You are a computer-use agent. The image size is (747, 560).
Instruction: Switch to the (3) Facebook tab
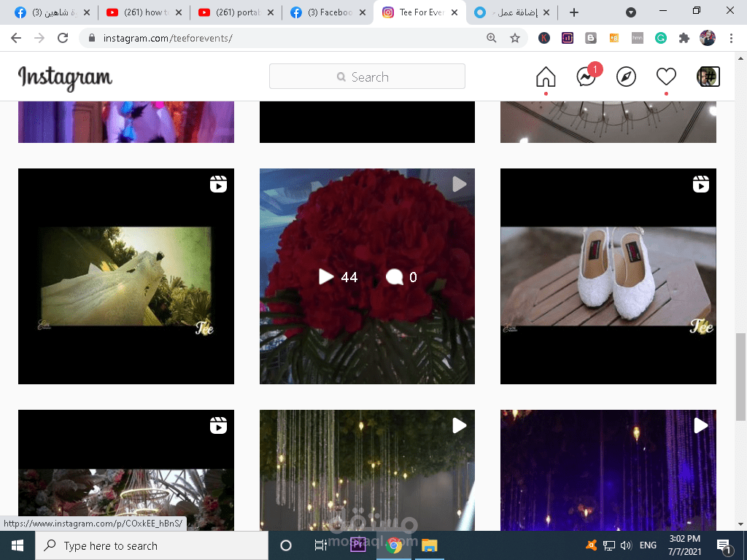pyautogui.click(x=327, y=12)
